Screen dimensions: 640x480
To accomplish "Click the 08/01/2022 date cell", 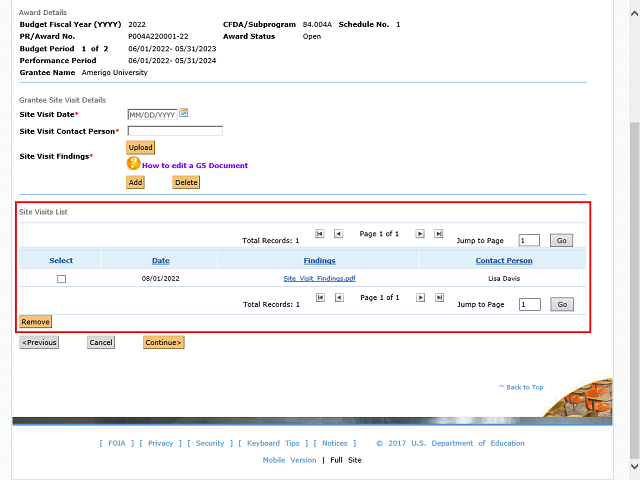I will click(160, 278).
